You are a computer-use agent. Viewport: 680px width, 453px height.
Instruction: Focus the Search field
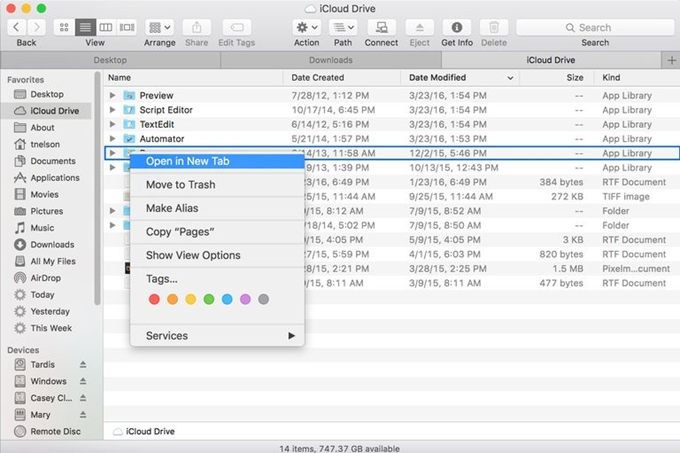click(x=595, y=27)
